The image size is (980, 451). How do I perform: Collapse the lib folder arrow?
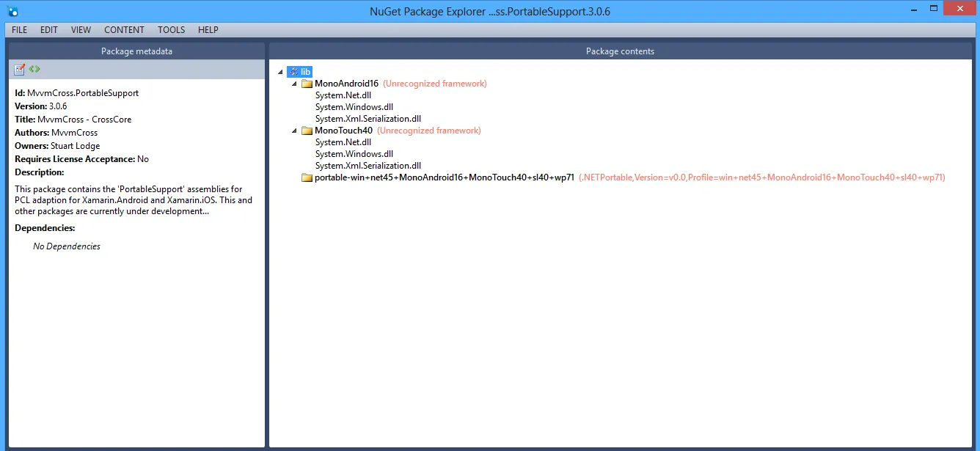tap(280, 72)
